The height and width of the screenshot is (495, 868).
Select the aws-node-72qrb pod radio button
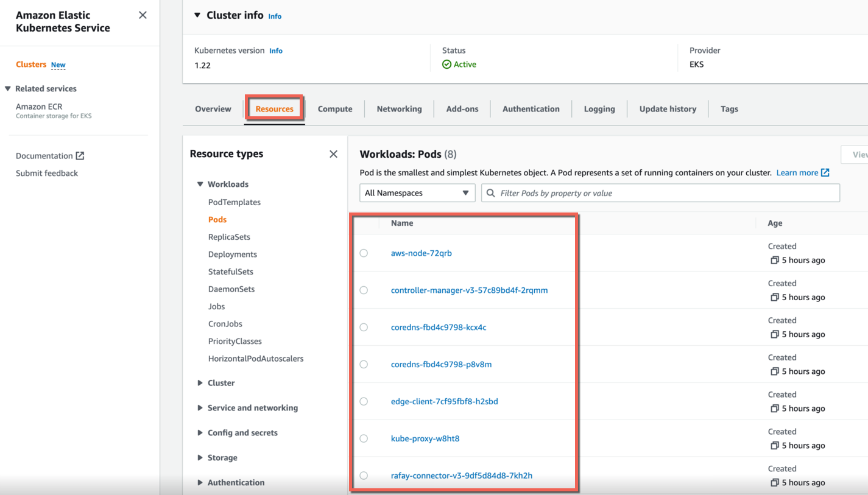[364, 253]
